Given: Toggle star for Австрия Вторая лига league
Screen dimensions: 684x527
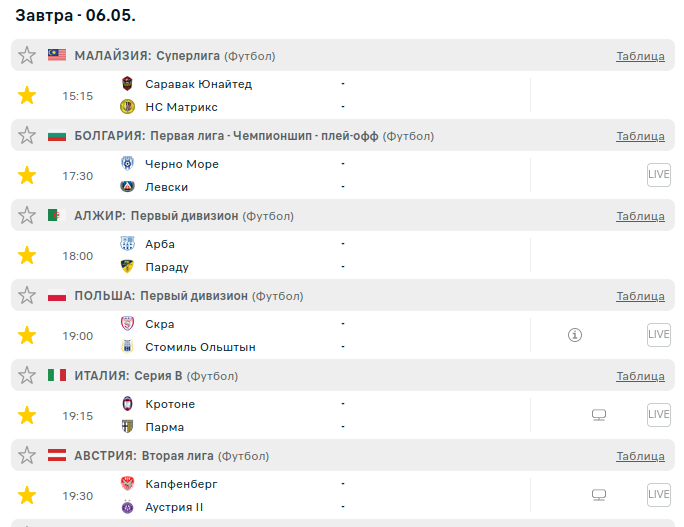Looking at the screenshot, I should point(27,455).
